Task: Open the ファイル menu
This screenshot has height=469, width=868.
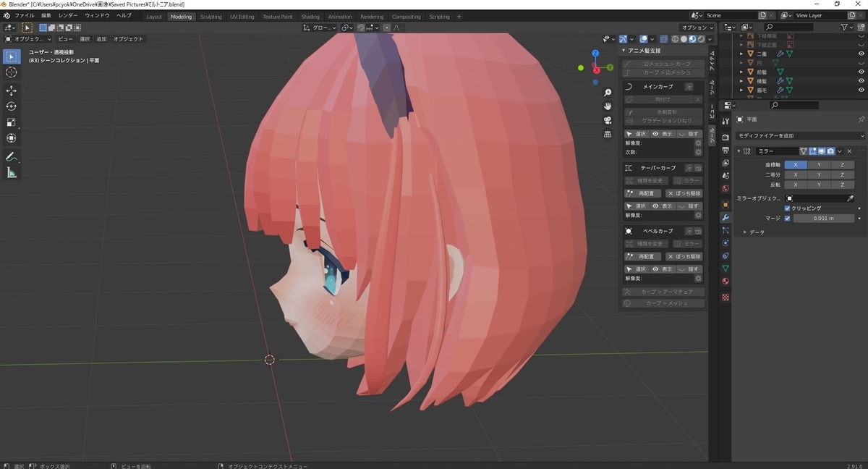Action: coord(24,15)
